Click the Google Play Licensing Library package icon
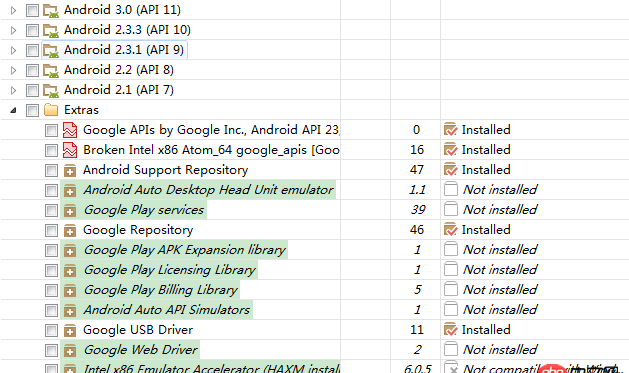The image size is (629, 373). [x=70, y=271]
